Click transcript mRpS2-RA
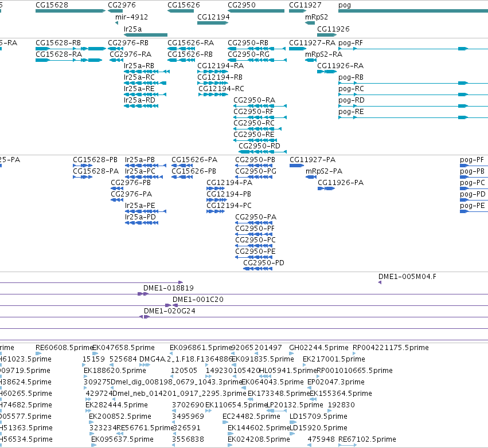This screenshot has width=488, height=448. [311, 60]
